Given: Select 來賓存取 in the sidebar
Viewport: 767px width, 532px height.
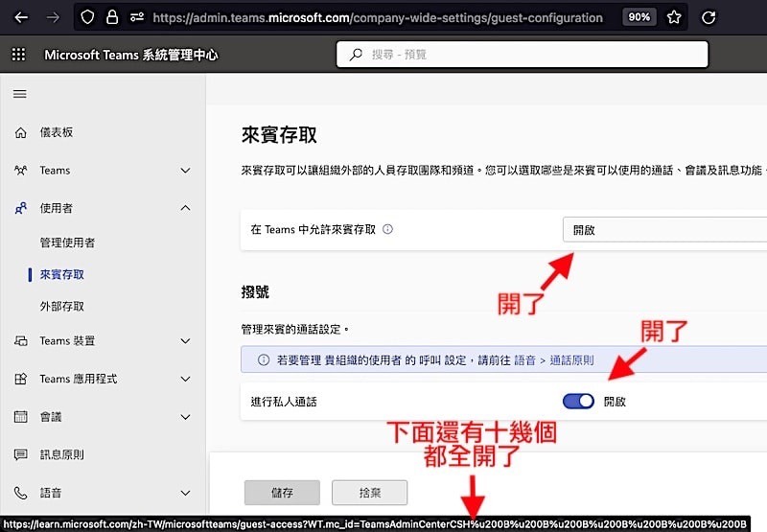Looking at the screenshot, I should [61, 275].
